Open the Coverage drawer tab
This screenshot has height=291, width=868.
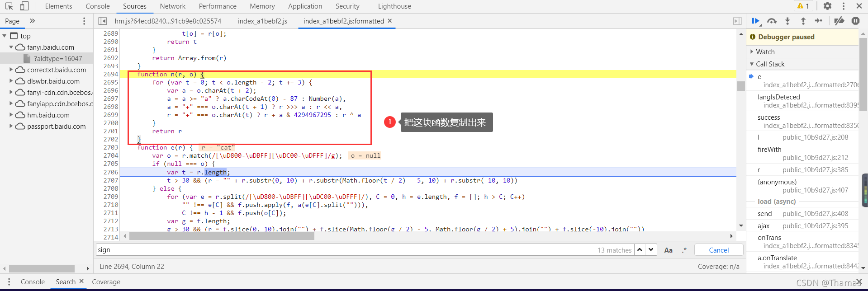coord(106,282)
